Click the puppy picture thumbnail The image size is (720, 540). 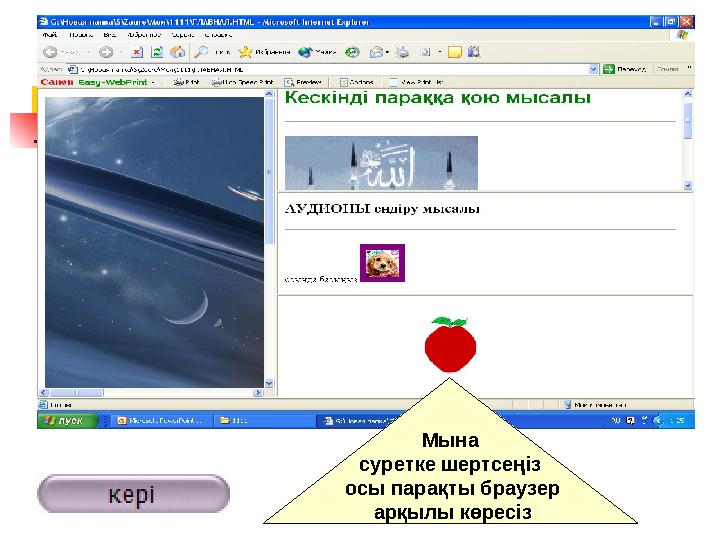click(x=382, y=263)
